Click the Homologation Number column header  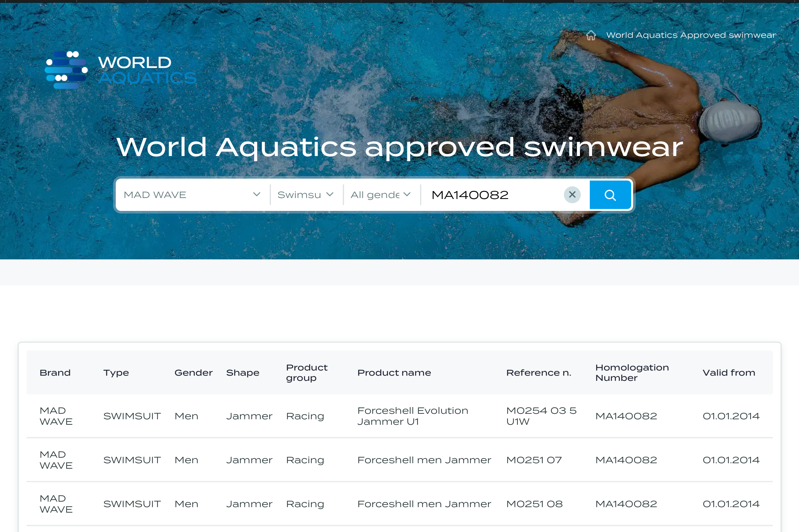(632, 372)
